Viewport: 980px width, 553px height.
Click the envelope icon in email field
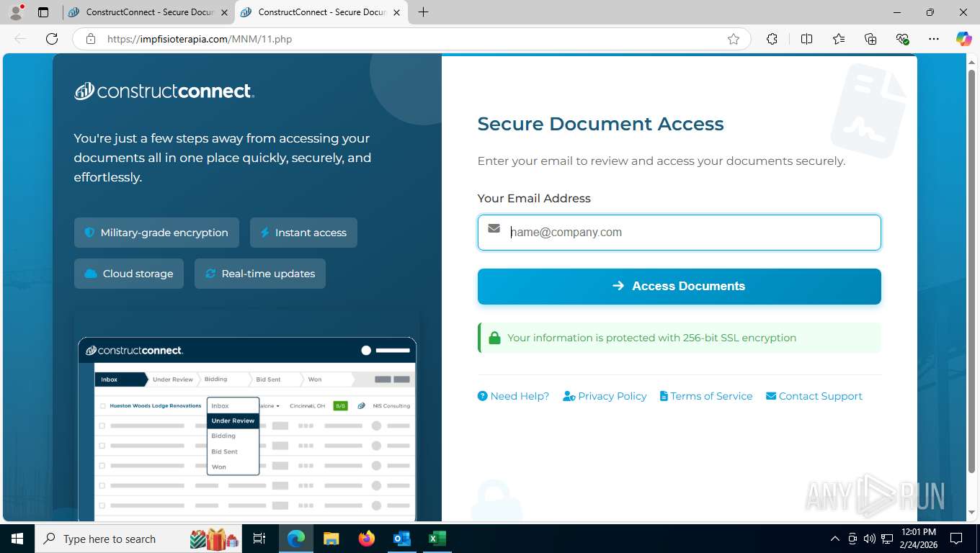[494, 228]
